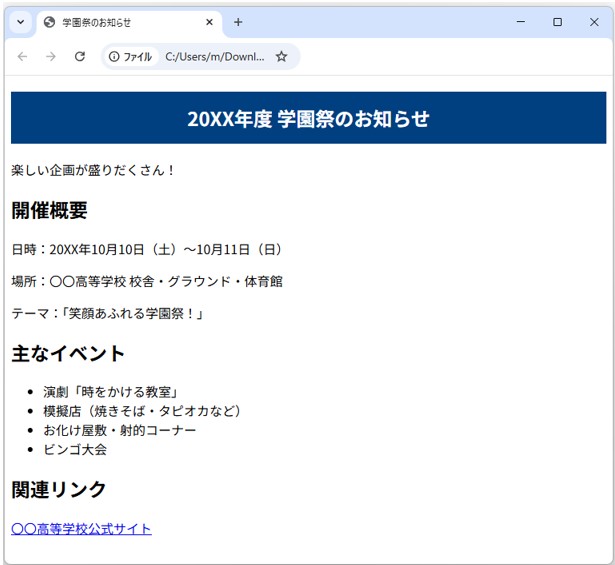615x565 pixels.
Task: Open the ○○高等学校公式サイト link
Action: pyautogui.click(x=81, y=529)
